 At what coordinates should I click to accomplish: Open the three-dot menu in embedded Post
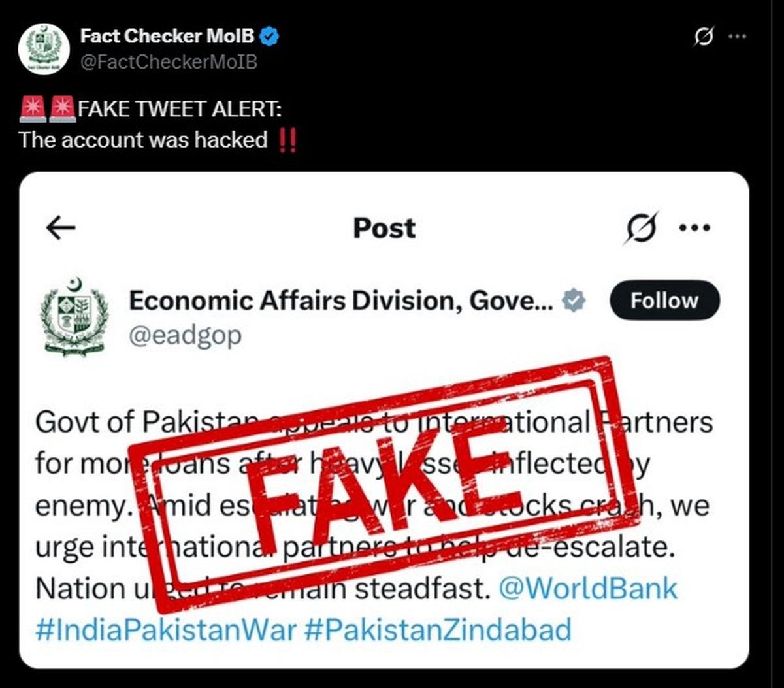click(694, 227)
